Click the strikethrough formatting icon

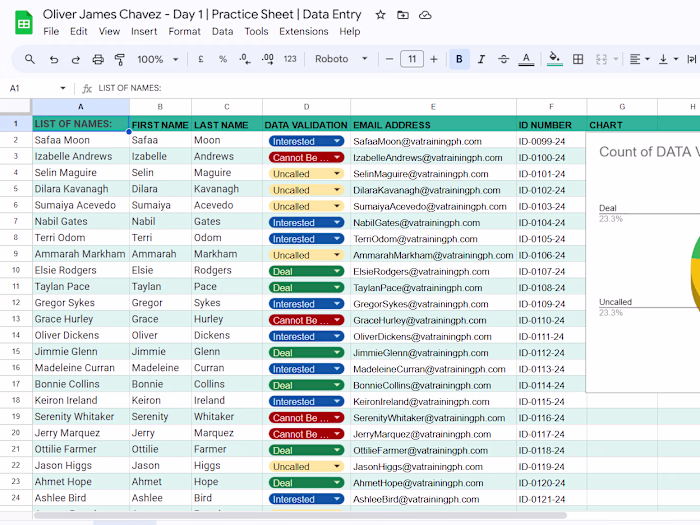pyautogui.click(x=504, y=59)
